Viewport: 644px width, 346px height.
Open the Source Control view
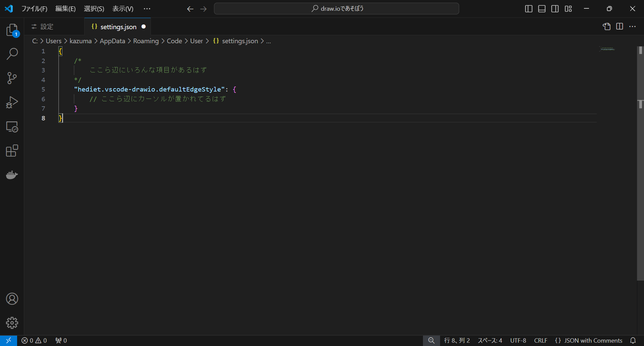(12, 78)
